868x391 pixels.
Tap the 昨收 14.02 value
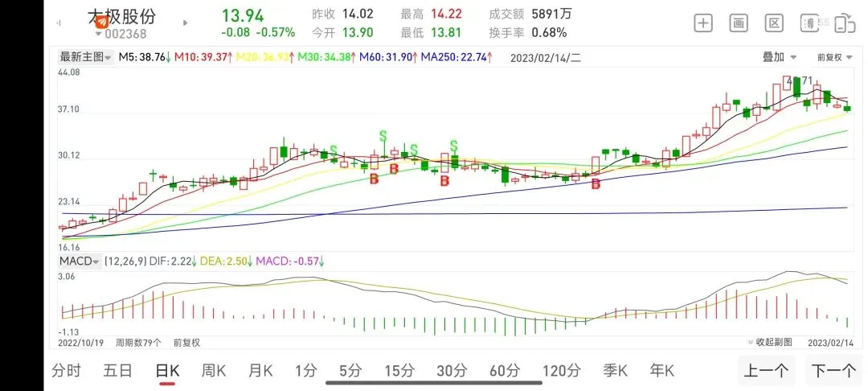[358, 14]
